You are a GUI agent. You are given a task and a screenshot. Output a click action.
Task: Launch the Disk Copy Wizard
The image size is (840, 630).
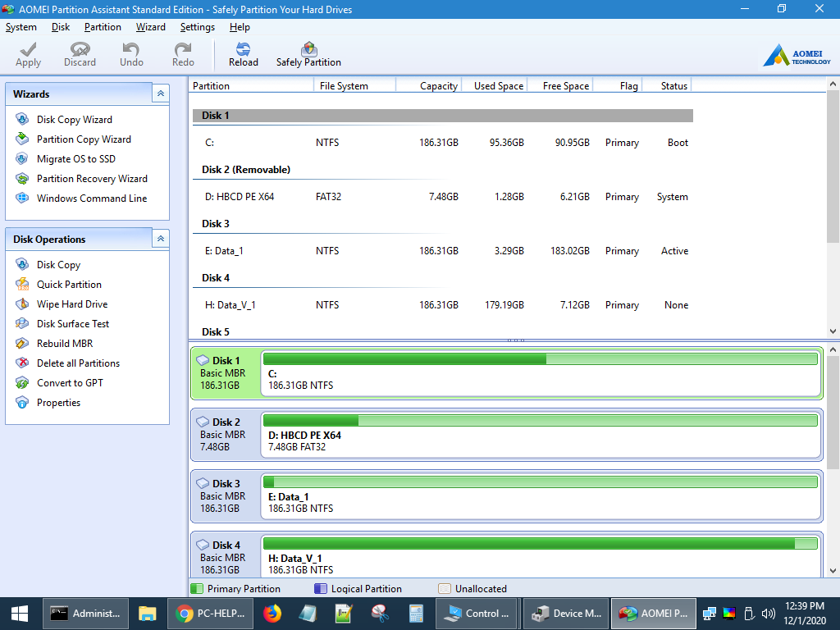[74, 120]
